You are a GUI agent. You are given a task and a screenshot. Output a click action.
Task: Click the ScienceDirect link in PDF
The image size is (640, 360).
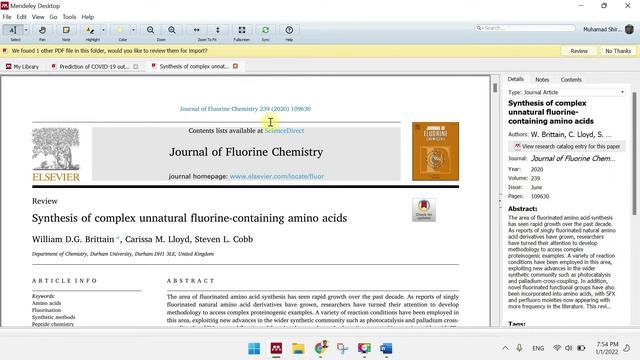[284, 131]
